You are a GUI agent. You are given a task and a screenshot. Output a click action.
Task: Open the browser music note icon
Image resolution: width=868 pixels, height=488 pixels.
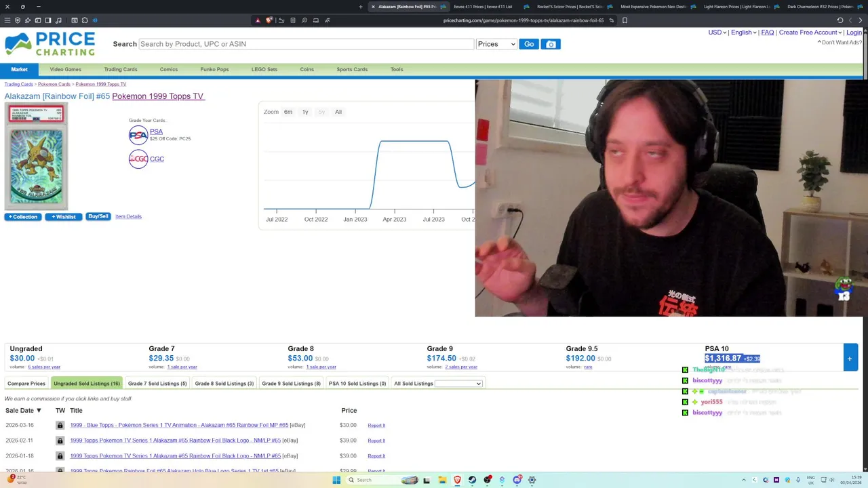(58, 20)
